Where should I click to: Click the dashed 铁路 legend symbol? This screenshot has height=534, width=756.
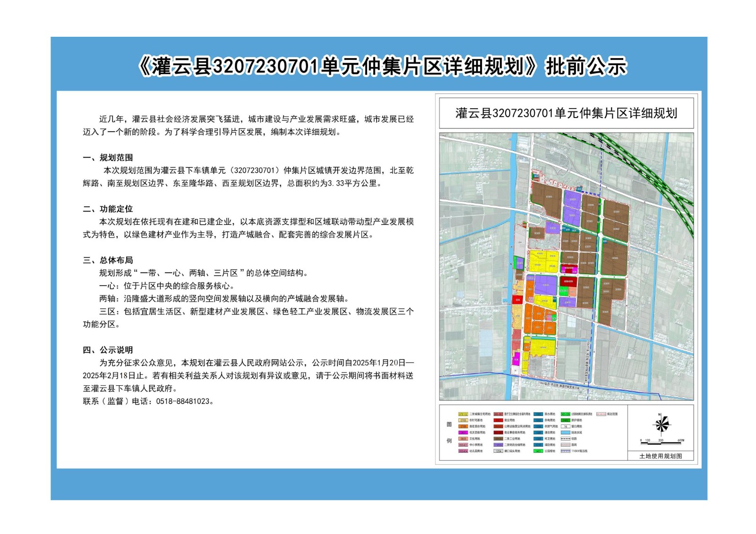[565, 439]
